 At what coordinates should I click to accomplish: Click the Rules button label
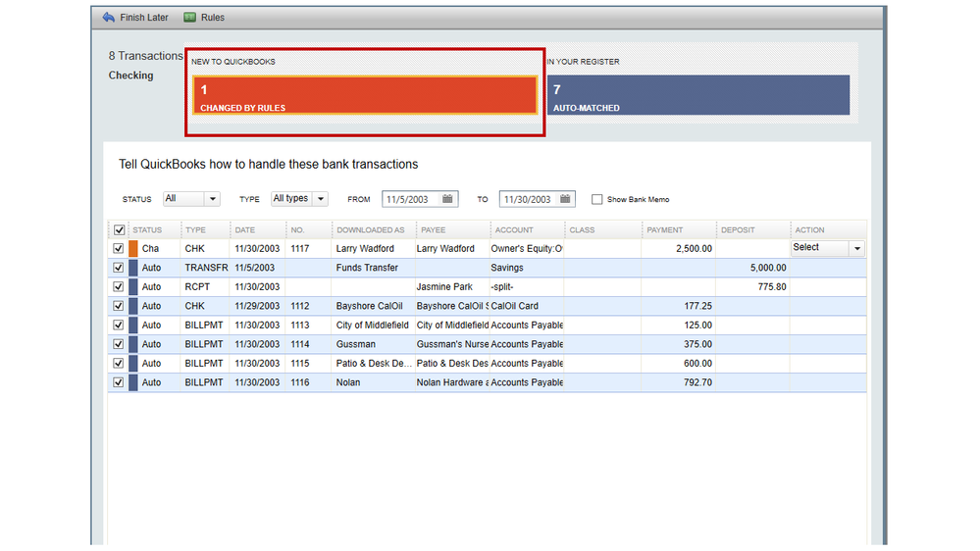[213, 18]
